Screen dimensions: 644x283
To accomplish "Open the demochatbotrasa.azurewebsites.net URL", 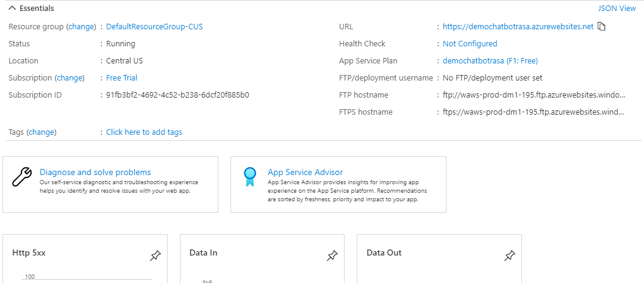I will pyautogui.click(x=518, y=27).
